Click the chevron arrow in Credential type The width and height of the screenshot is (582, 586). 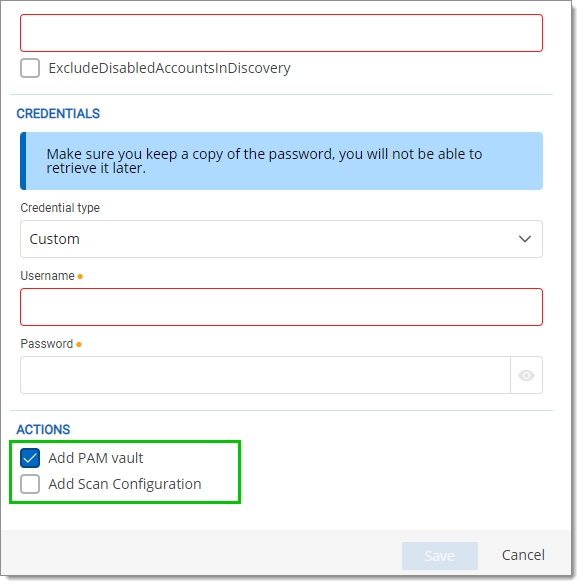(525, 239)
